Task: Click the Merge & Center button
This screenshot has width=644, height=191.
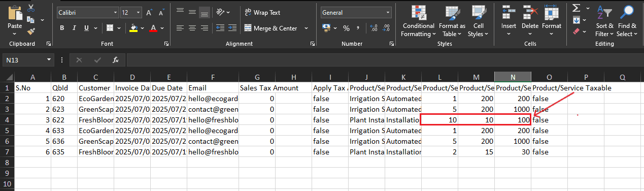Action: click(271, 28)
